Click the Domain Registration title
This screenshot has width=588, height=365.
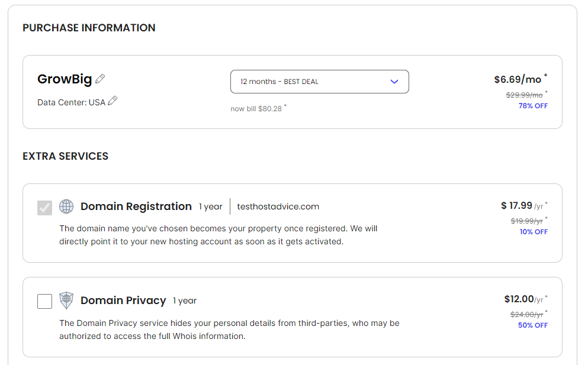[x=136, y=206]
